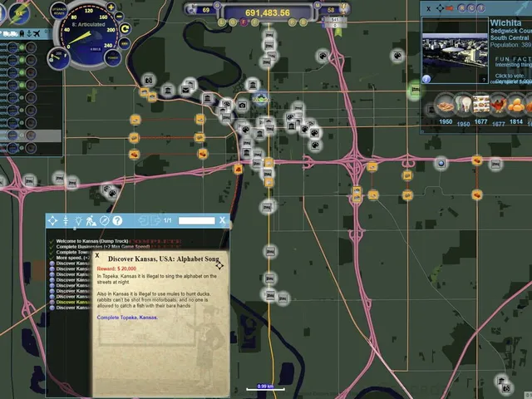This screenshot has height=399, width=532.
Task: Select the R circle in Wichita header
Action: click(x=462, y=8)
